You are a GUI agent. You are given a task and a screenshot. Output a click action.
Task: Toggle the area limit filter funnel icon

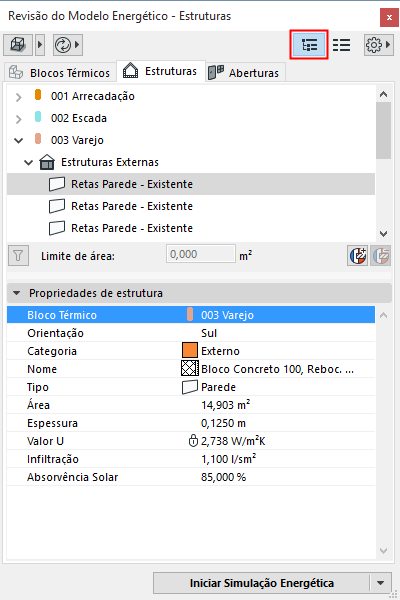tap(18, 256)
